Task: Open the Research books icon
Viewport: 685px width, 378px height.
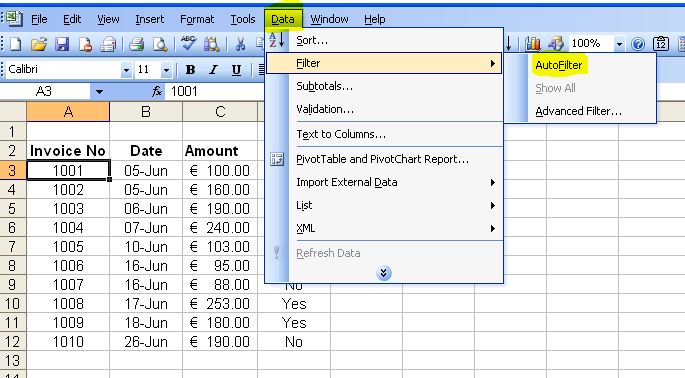Action: point(212,44)
